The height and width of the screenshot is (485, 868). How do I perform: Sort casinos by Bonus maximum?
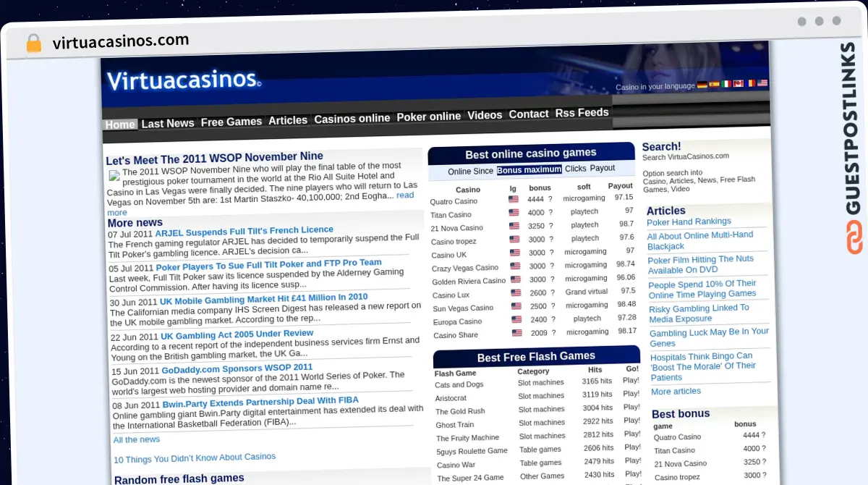tap(529, 169)
